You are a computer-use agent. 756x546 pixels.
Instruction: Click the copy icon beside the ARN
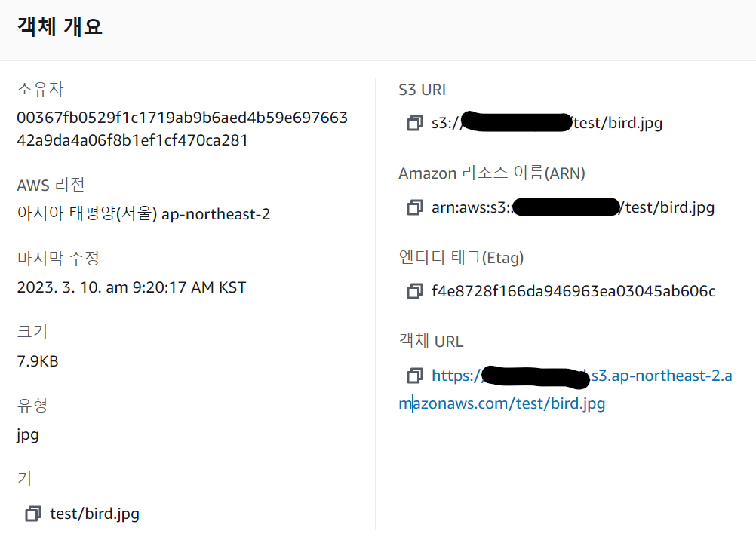pyautogui.click(x=414, y=207)
